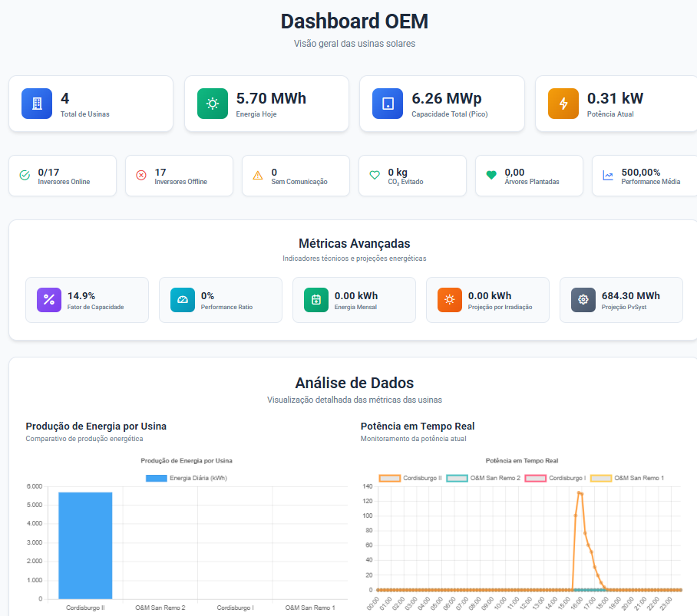Click the calendar icon beside Energia Mensal
This screenshot has height=616, width=697.
[315, 299]
